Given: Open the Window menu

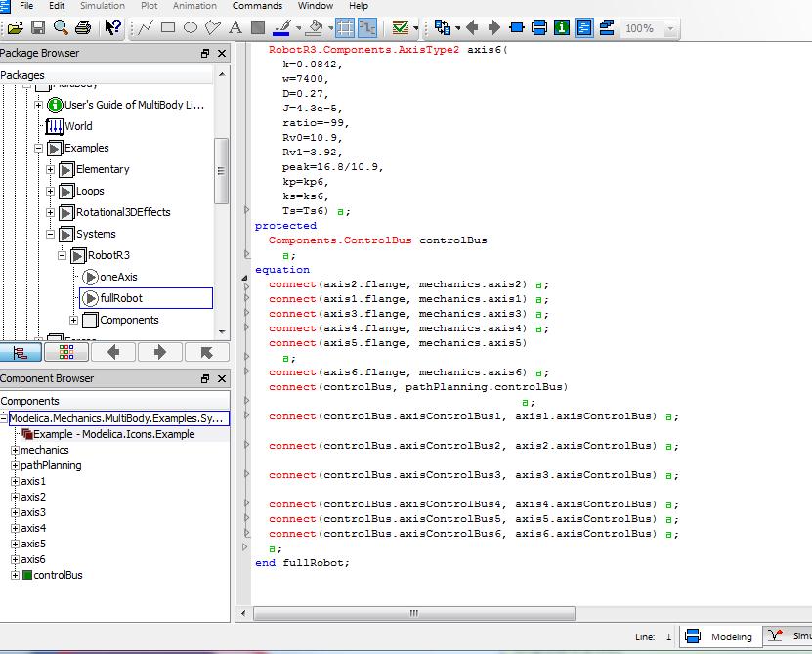Looking at the screenshot, I should click(x=316, y=6).
